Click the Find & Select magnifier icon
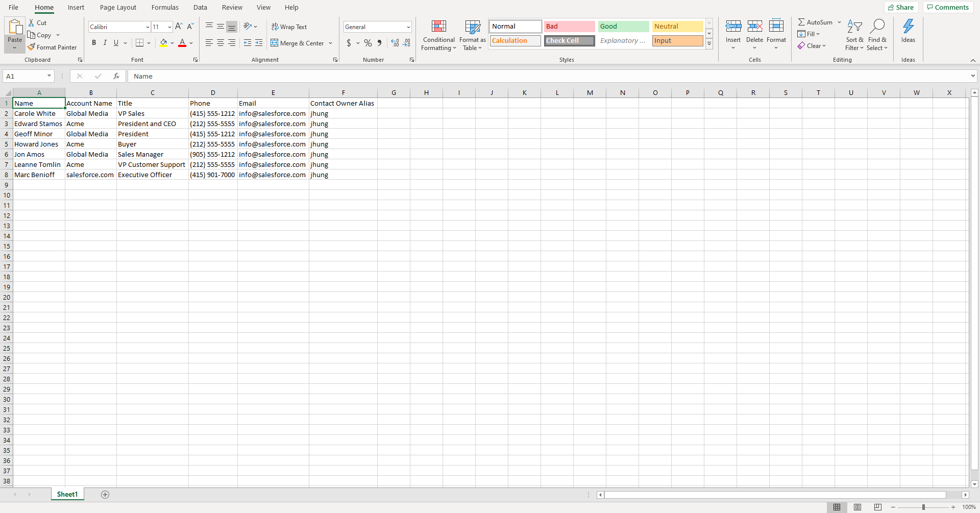The image size is (980, 513). coord(877,26)
